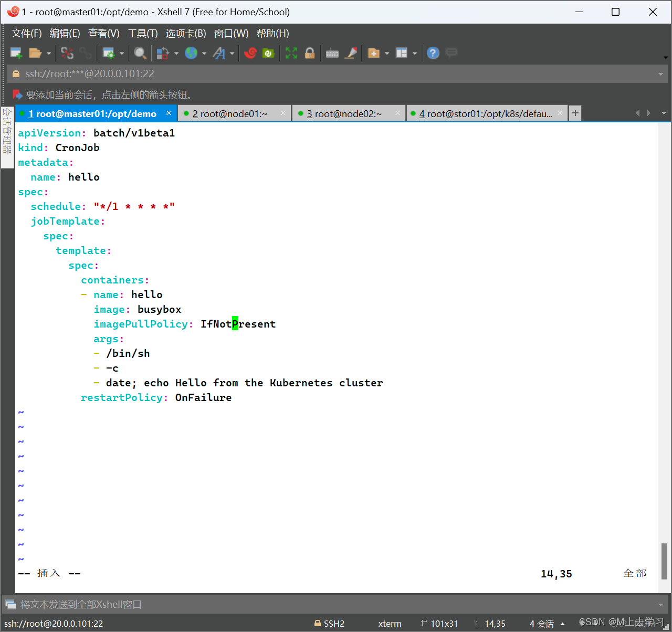Click the Reconnect chain-link icon
The height and width of the screenshot is (632, 672).
tap(86, 53)
